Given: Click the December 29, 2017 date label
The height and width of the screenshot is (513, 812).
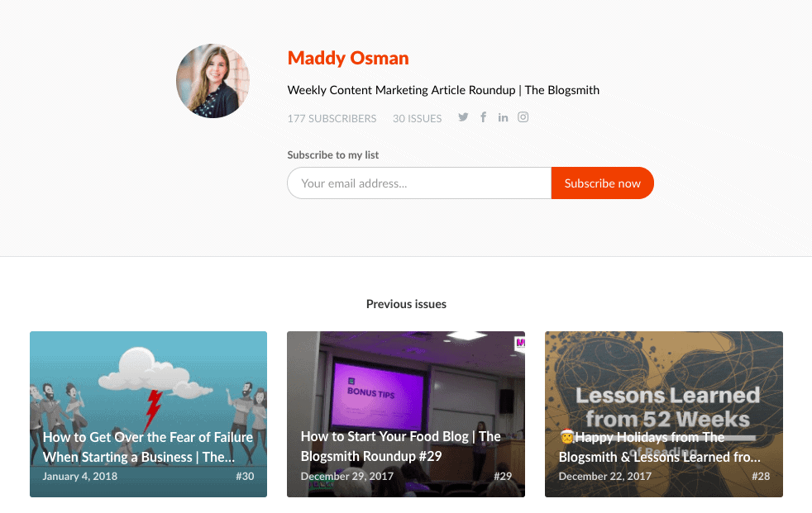Looking at the screenshot, I should pos(347,477).
